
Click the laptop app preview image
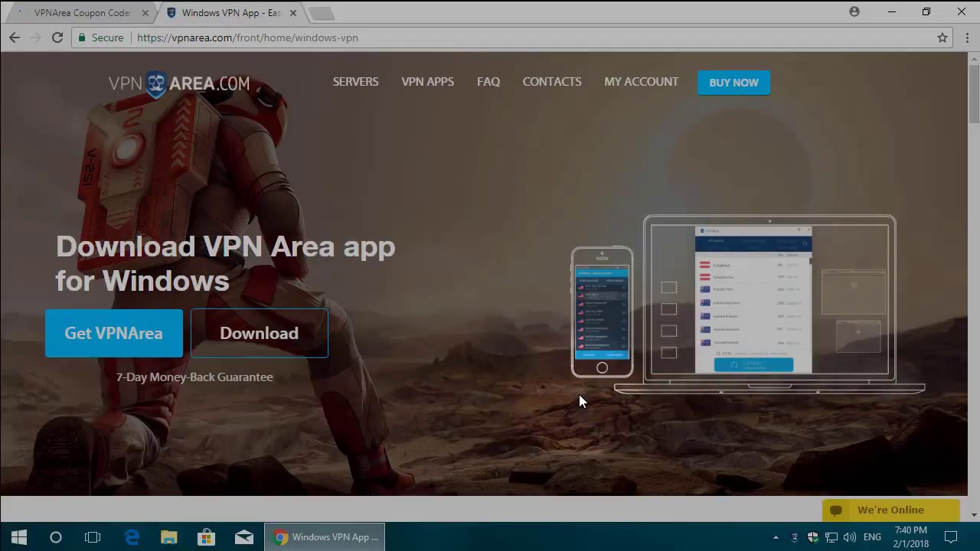769,304
